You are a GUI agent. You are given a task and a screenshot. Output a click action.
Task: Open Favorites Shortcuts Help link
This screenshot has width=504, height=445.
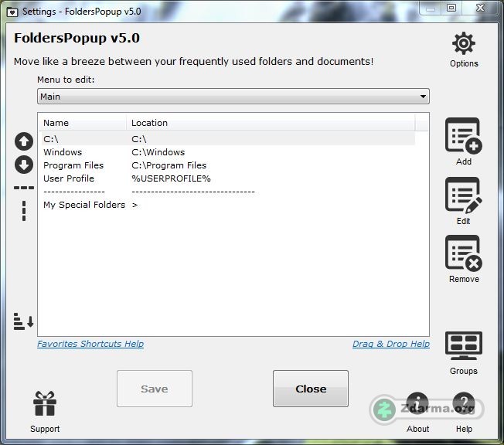90,344
